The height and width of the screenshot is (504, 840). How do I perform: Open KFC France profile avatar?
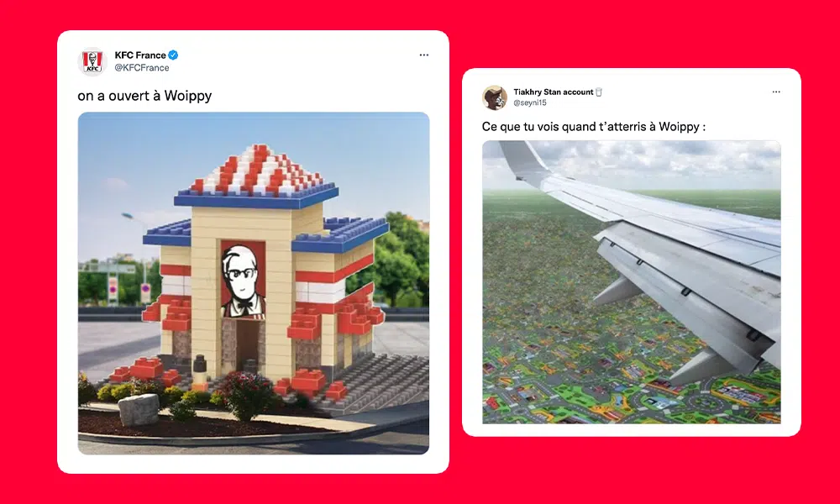click(x=92, y=61)
